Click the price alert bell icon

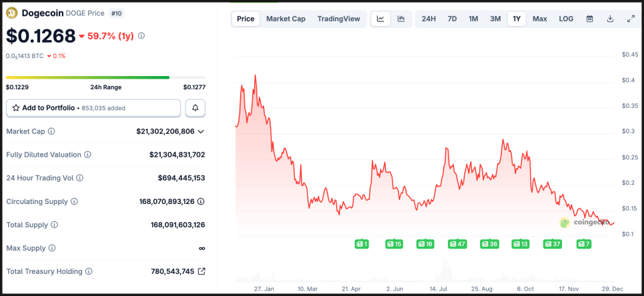coord(195,107)
